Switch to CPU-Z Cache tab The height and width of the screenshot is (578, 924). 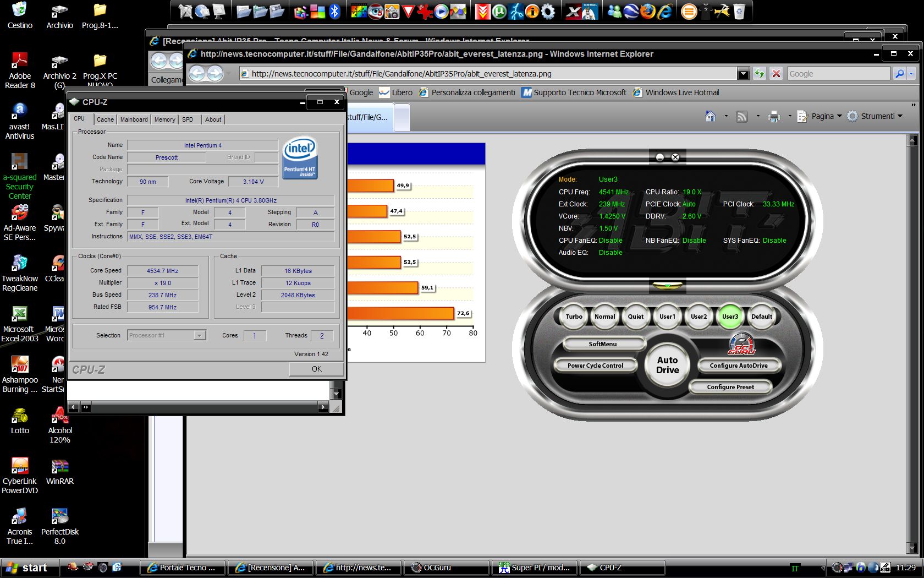(x=105, y=119)
